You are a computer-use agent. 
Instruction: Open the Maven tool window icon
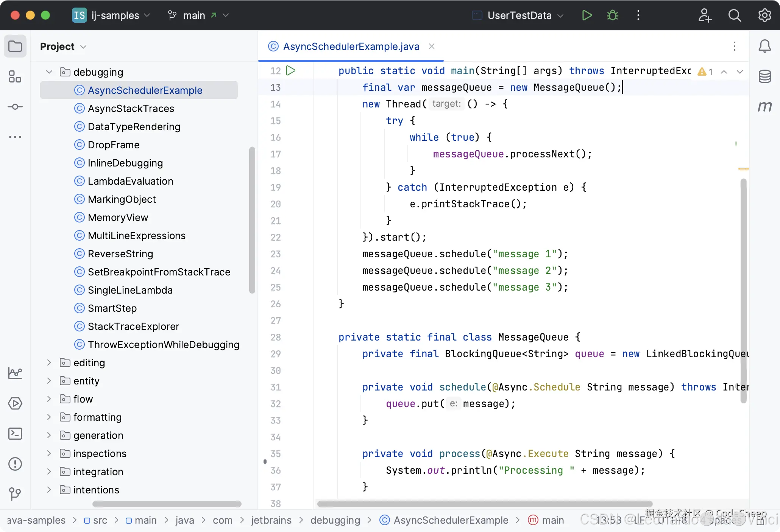(x=764, y=107)
